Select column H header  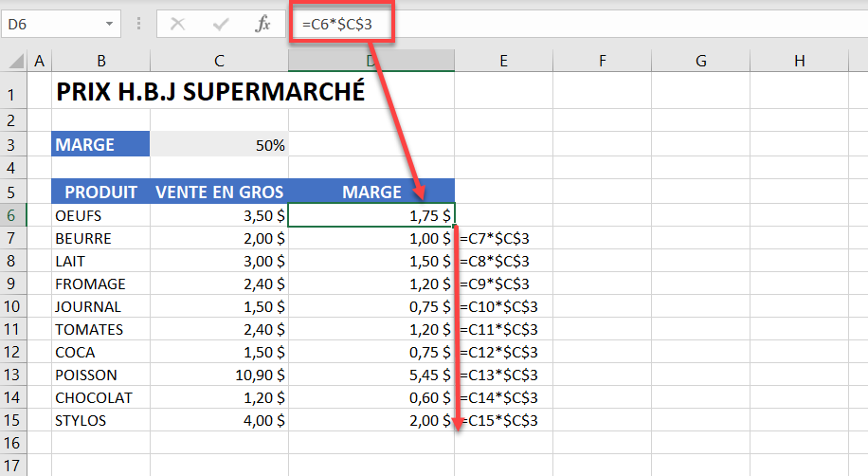coord(800,61)
